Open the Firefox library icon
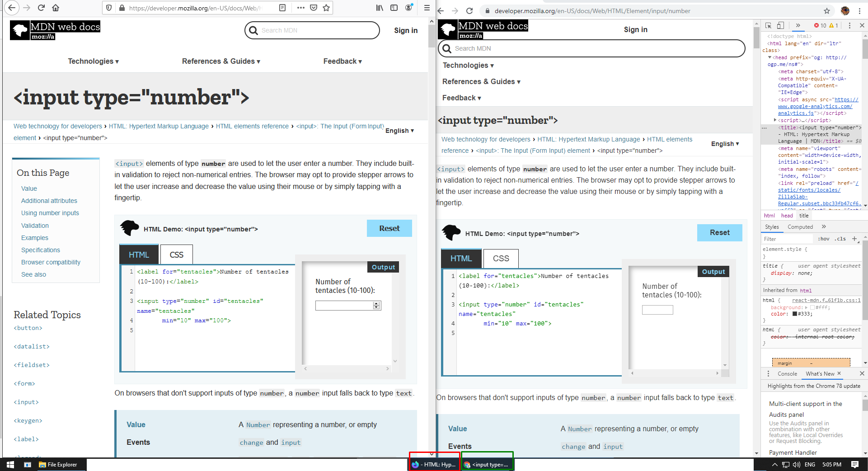This screenshot has width=868, height=471. pyautogui.click(x=380, y=8)
